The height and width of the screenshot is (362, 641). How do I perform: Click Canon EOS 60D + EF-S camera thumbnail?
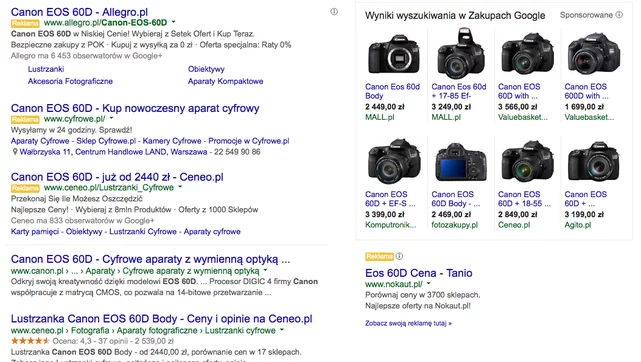394,161
